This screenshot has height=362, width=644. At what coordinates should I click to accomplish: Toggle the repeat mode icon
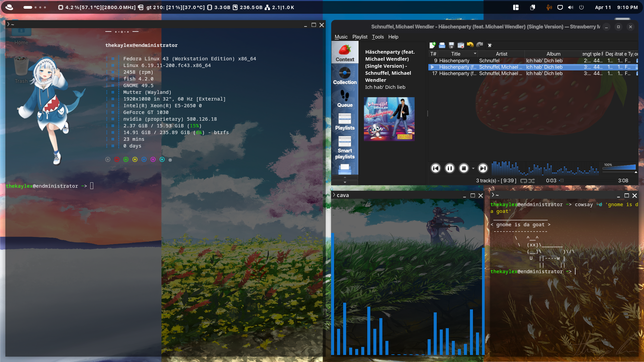coord(523,181)
